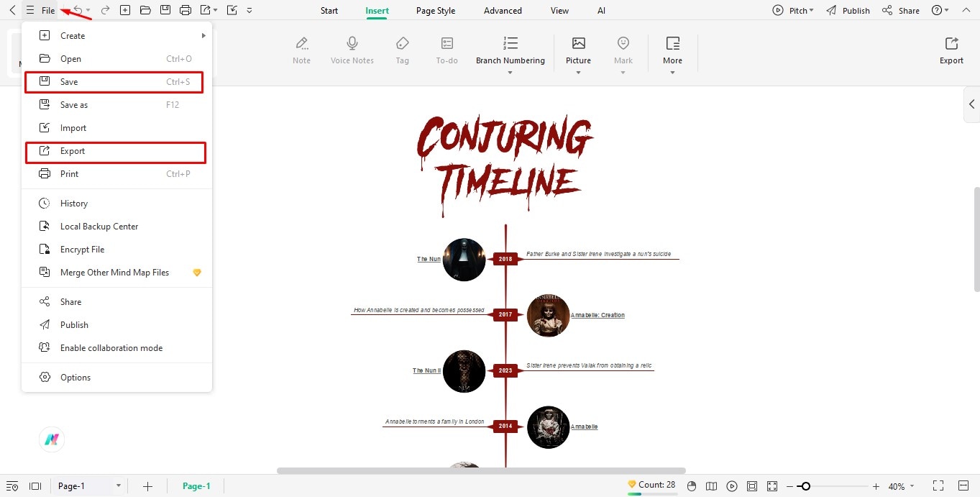Insert a Note

click(x=302, y=50)
